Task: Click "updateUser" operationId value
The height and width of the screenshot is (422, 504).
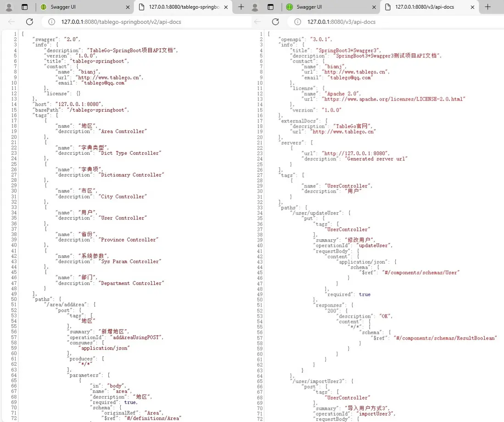Action: point(374,245)
